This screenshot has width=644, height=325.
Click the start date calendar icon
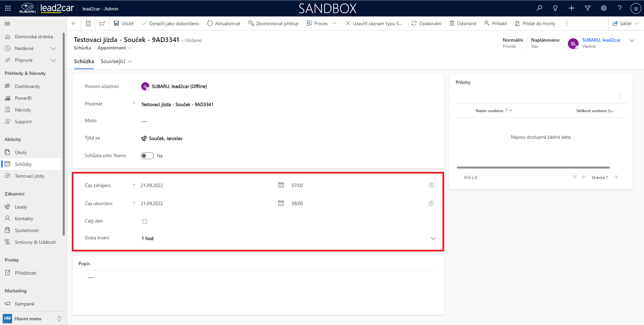tap(281, 185)
